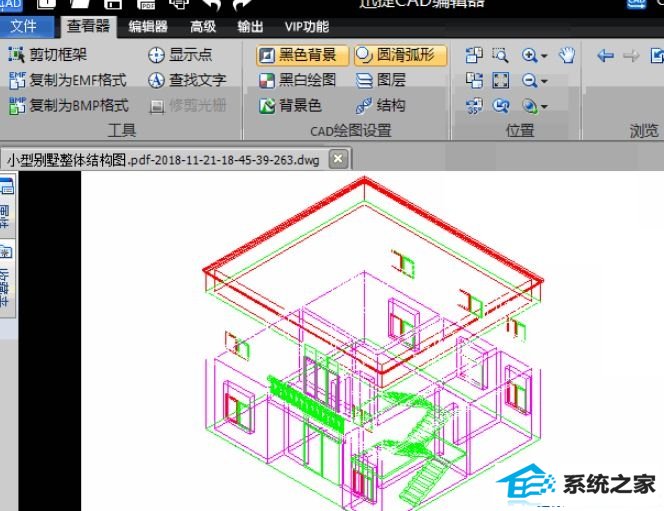Close the 小型别墅整体结构图 document tab
The width and height of the screenshot is (664, 511).
338,158
